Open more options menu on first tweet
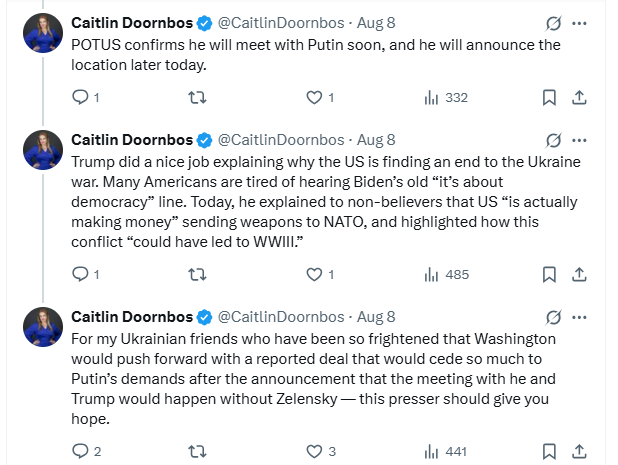Image resolution: width=618 pixels, height=465 pixels. point(579,23)
